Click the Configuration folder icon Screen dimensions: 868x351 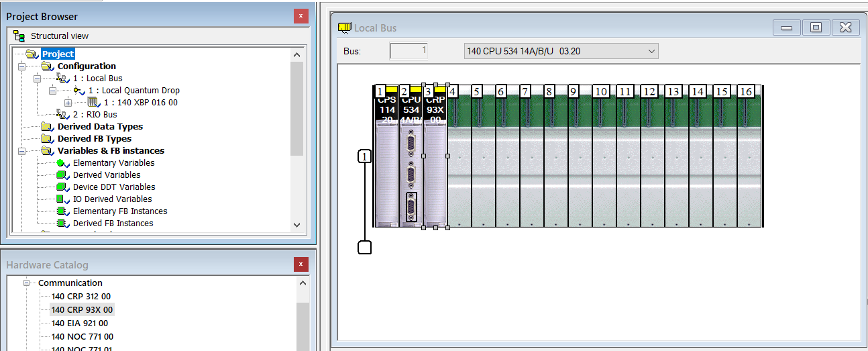(x=48, y=66)
